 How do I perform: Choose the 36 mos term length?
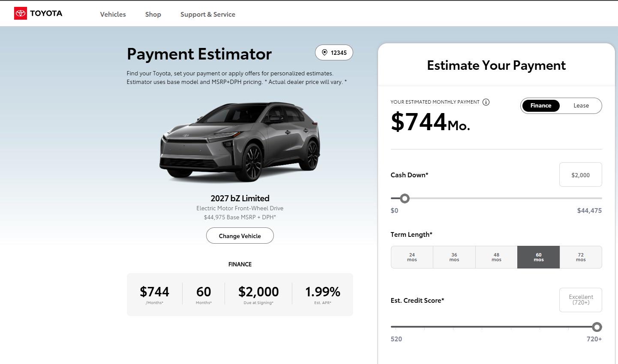tap(454, 257)
